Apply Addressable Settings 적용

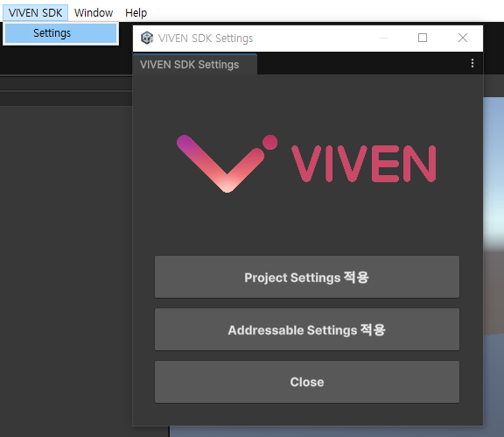coord(307,329)
